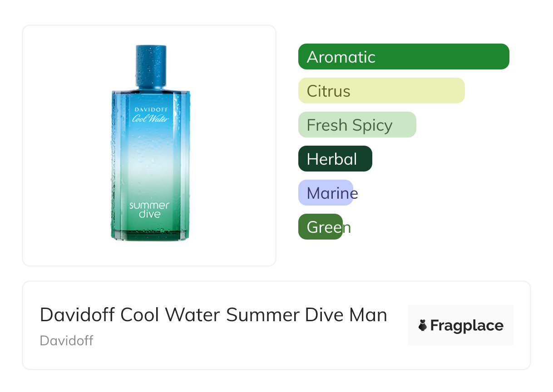Choose the lavender Marine accord bar
The height and width of the screenshot is (392, 553).
tap(325, 193)
